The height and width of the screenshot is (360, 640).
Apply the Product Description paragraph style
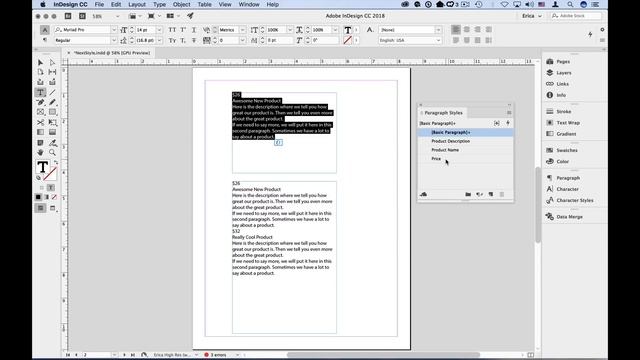point(465,141)
